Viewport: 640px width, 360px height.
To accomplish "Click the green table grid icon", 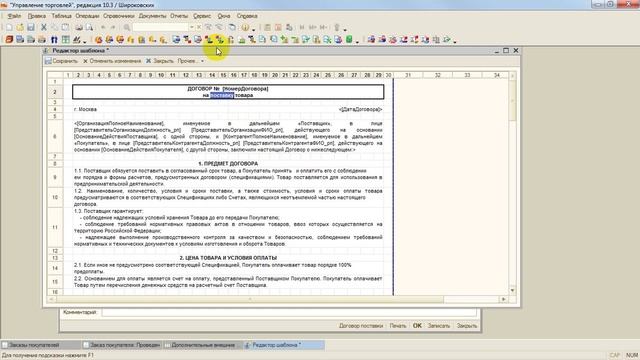I will pyautogui.click(x=65, y=40).
